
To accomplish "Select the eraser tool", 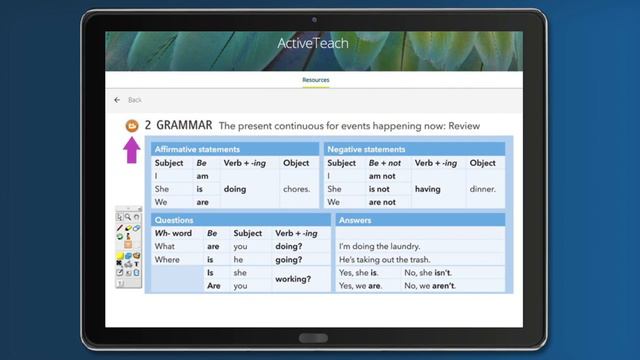I will click(137, 228).
